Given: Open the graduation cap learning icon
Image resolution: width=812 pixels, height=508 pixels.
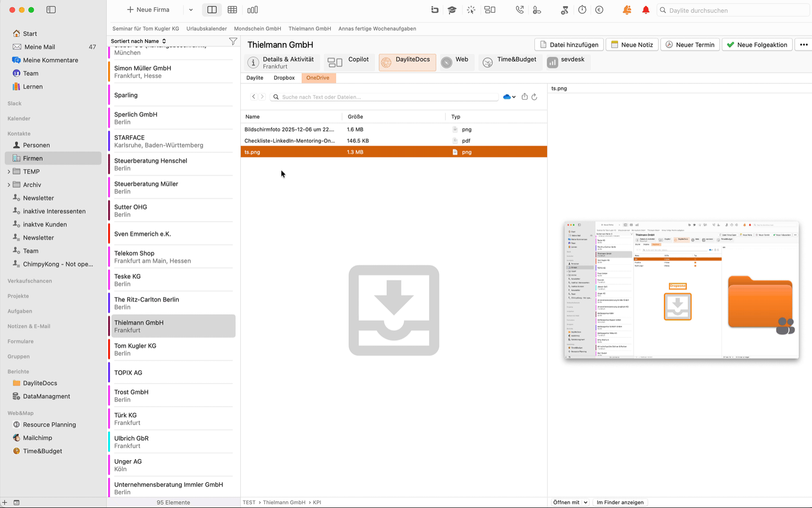Looking at the screenshot, I should coord(452,10).
